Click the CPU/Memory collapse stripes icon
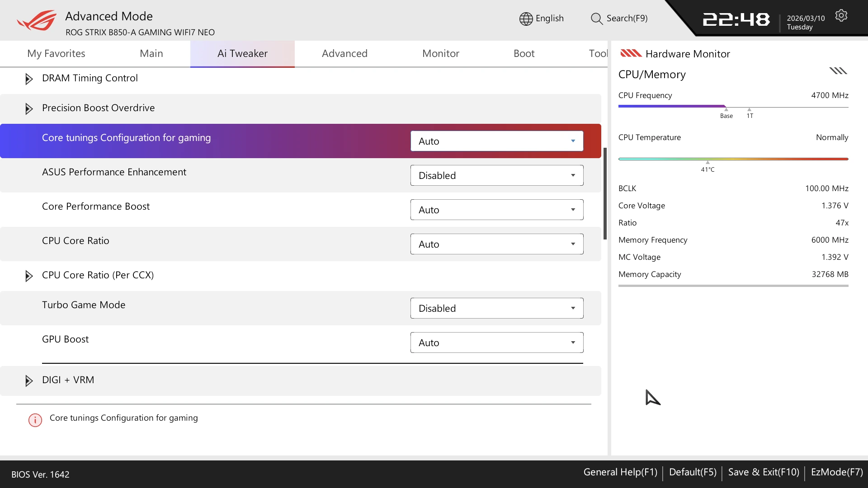This screenshot has width=868, height=488. coord(838,71)
